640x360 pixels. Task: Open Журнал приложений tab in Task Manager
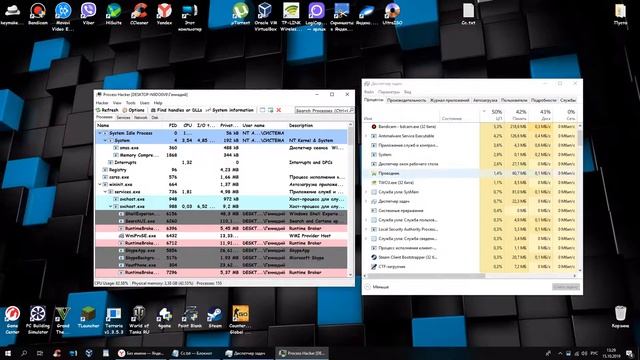click(x=449, y=100)
